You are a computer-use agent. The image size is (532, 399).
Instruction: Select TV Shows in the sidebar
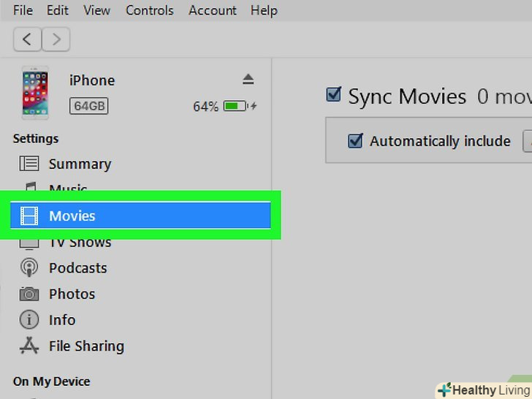[x=80, y=243]
